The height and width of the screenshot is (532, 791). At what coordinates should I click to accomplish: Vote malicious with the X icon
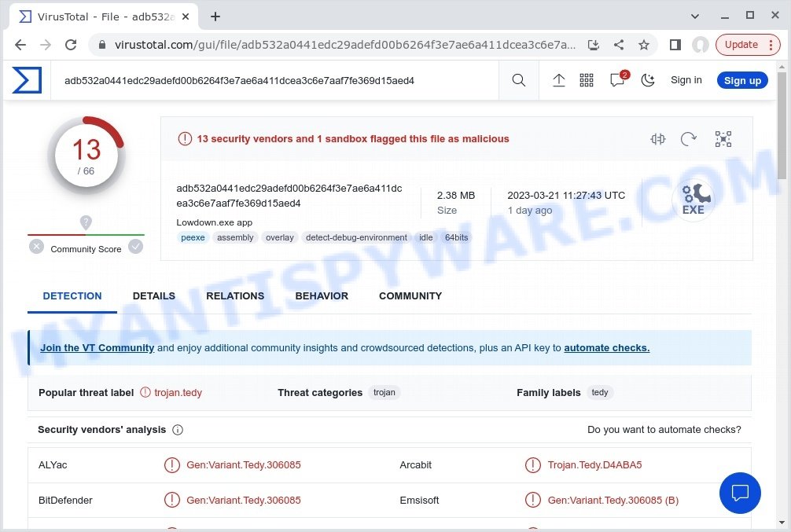[x=36, y=247]
